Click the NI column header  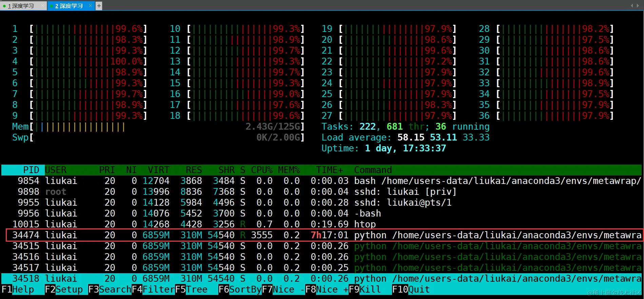(x=131, y=170)
